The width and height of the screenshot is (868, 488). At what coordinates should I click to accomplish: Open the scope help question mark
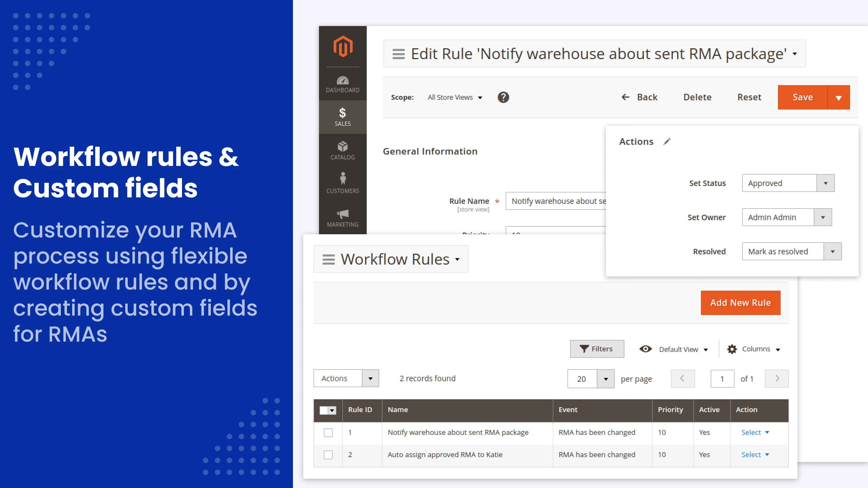503,97
